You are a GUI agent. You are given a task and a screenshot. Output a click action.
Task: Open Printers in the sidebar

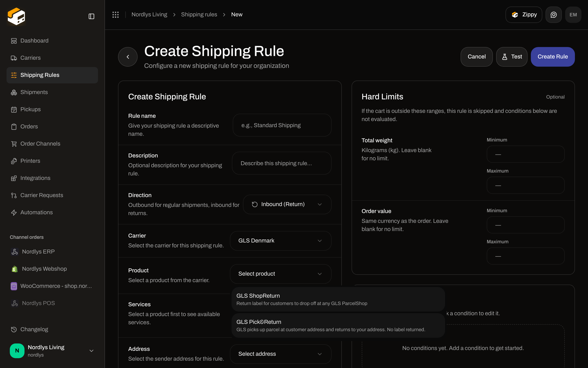(52, 161)
